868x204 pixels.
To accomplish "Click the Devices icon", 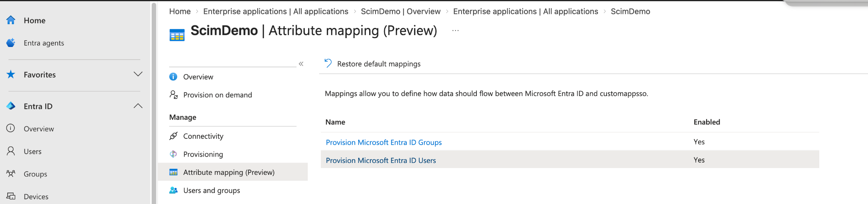I will (11, 196).
